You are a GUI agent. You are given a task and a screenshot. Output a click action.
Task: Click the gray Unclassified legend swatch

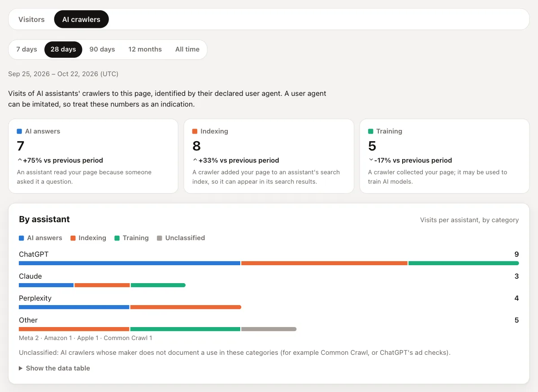[159, 238]
